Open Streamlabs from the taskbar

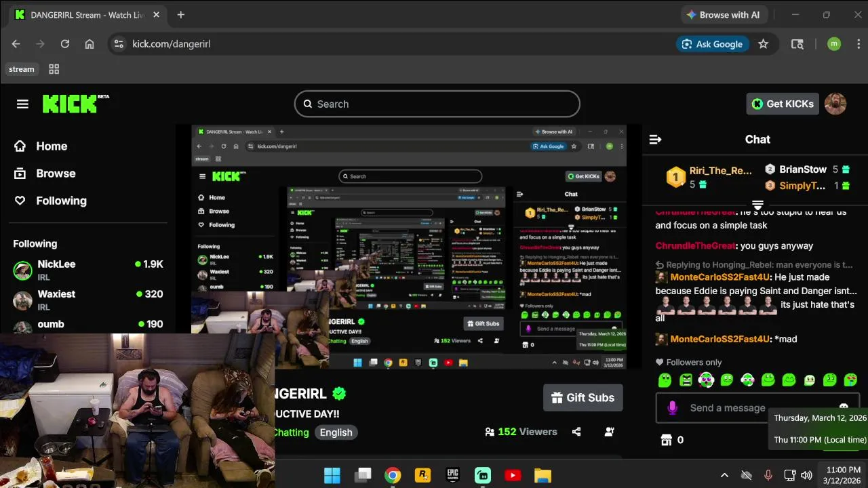tap(483, 475)
